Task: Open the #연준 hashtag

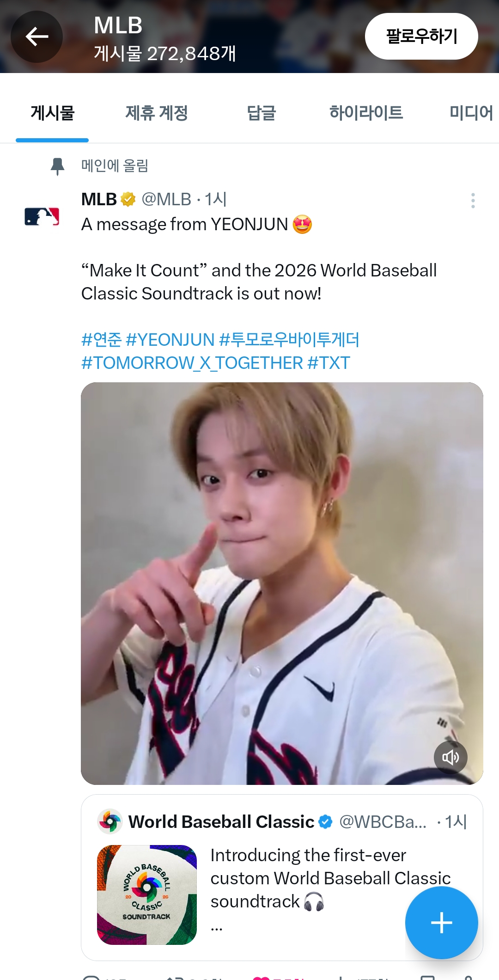Action: tap(101, 340)
